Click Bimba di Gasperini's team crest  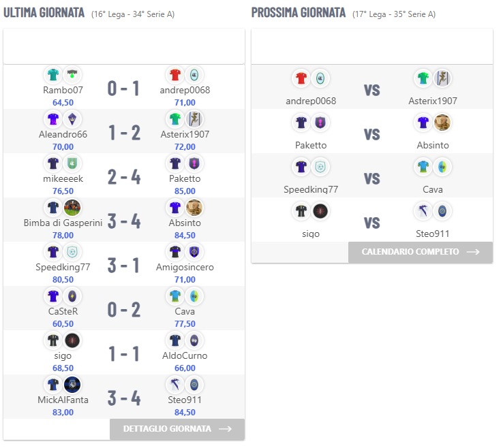coord(72,208)
